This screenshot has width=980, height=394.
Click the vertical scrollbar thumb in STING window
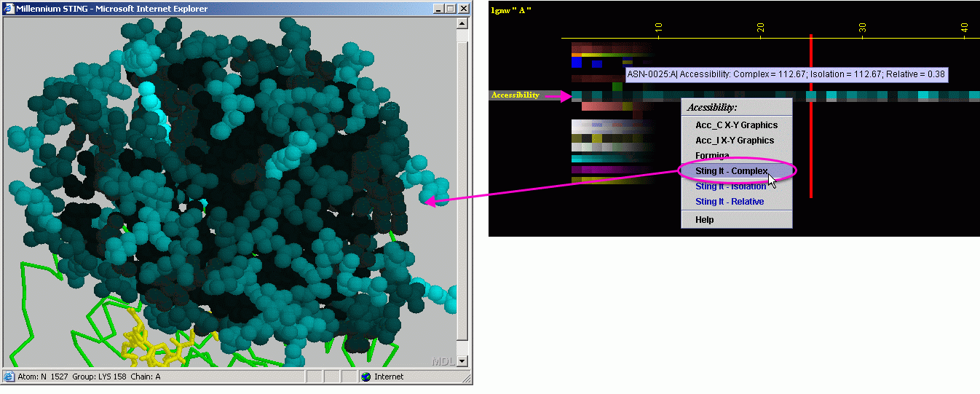pos(462,191)
